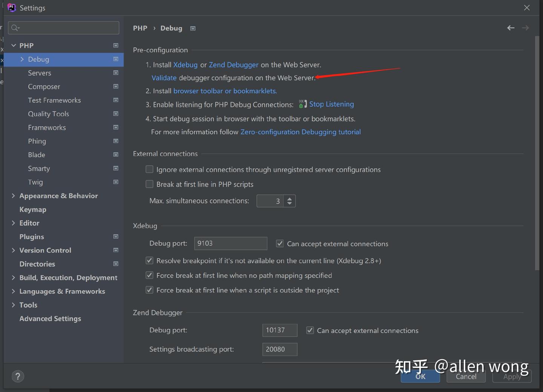The height and width of the screenshot is (392, 543).
Task: Click the Stop Listening link
Action: [x=331, y=104]
